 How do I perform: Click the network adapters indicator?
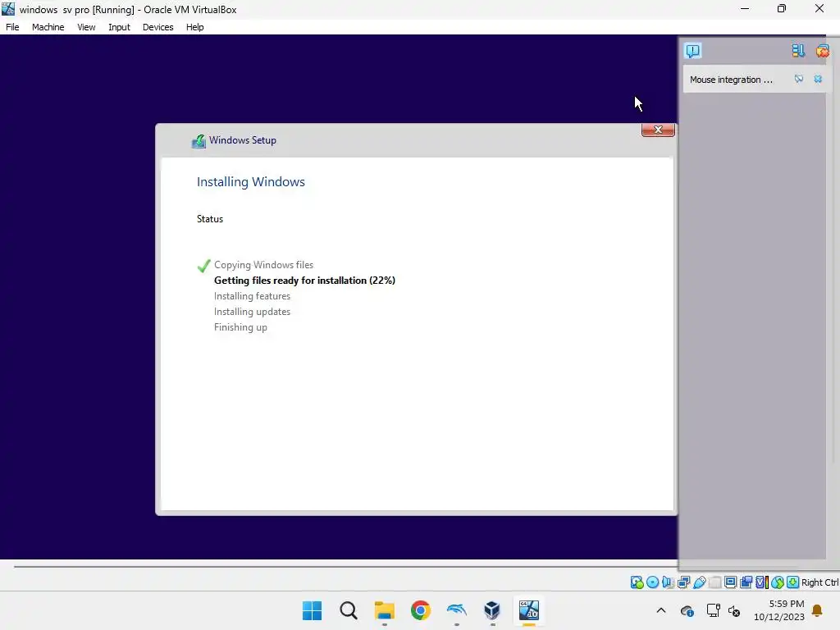pos(683,582)
